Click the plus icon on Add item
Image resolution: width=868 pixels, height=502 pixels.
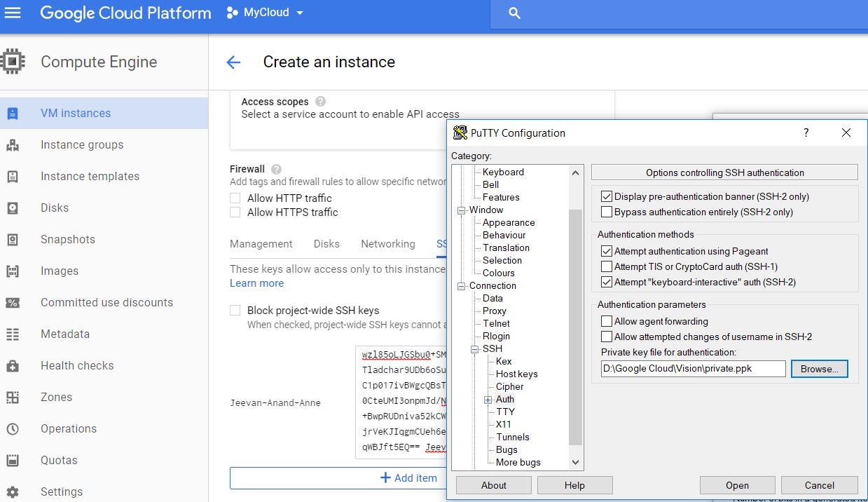(385, 477)
